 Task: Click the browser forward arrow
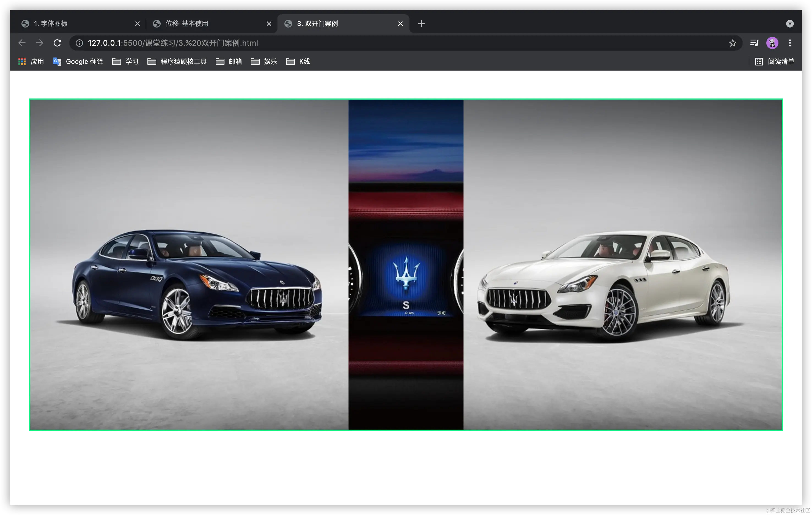(39, 43)
